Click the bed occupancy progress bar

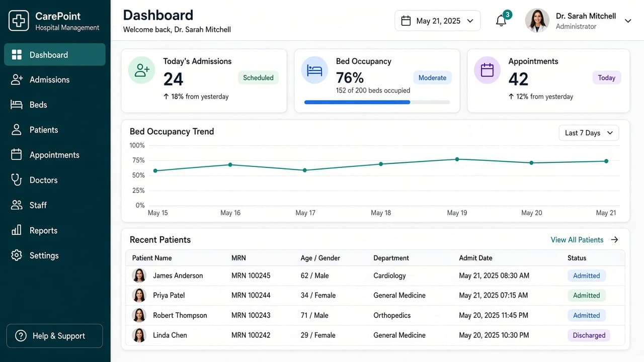(377, 102)
